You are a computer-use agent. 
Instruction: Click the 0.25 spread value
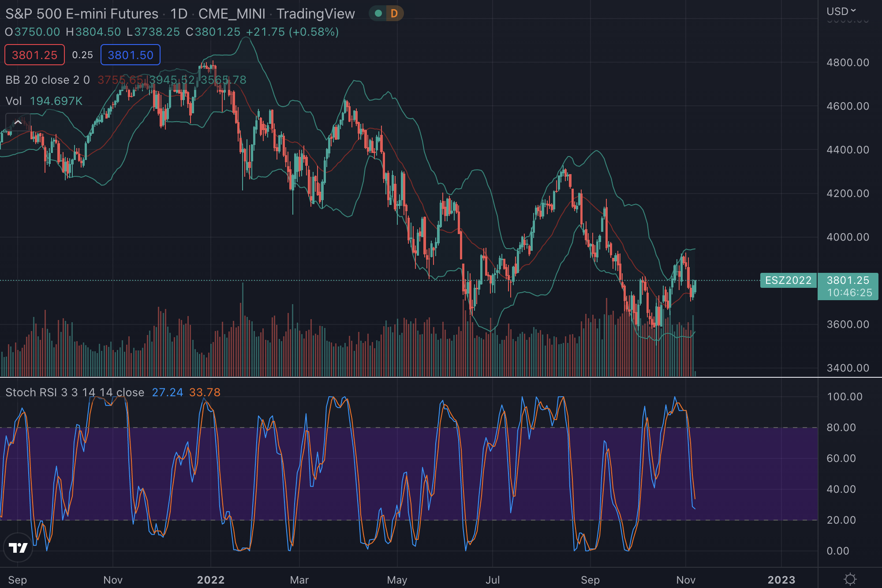(x=82, y=55)
